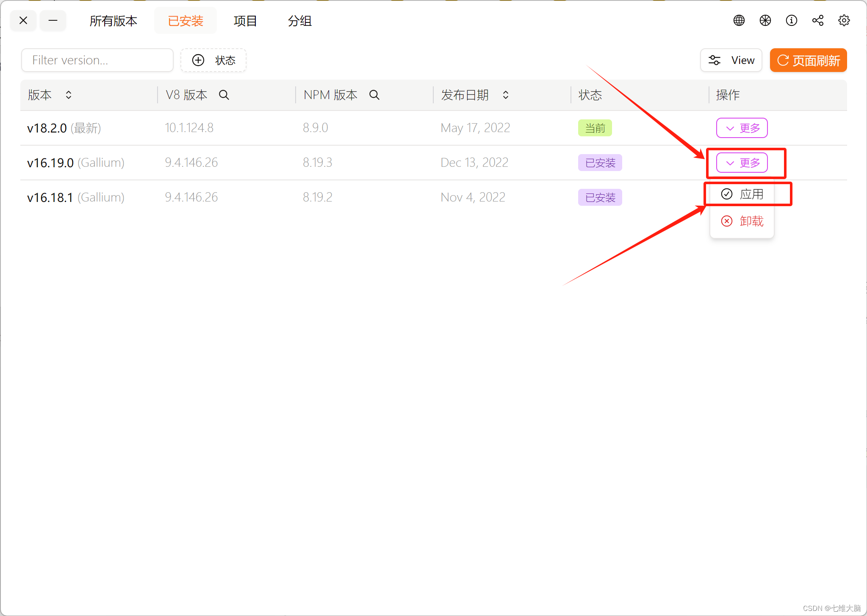Click 已安装 badge in v16.18.1 row

pos(600,197)
